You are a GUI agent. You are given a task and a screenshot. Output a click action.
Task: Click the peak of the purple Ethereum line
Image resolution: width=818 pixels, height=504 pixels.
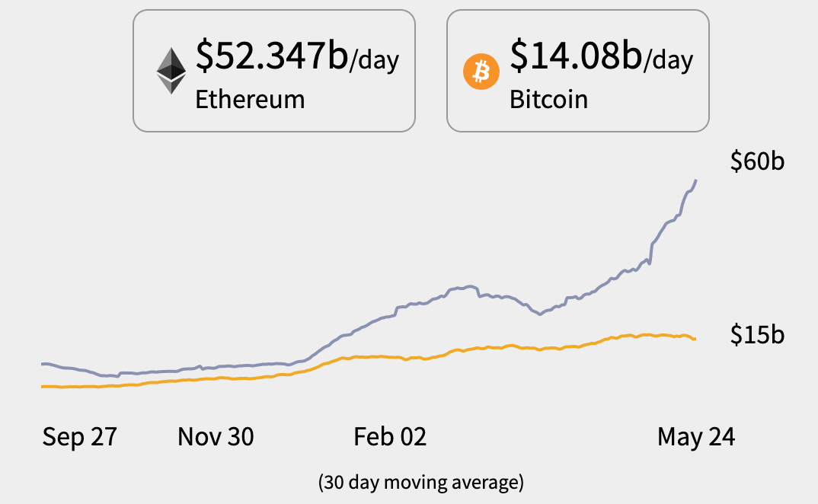(696, 180)
